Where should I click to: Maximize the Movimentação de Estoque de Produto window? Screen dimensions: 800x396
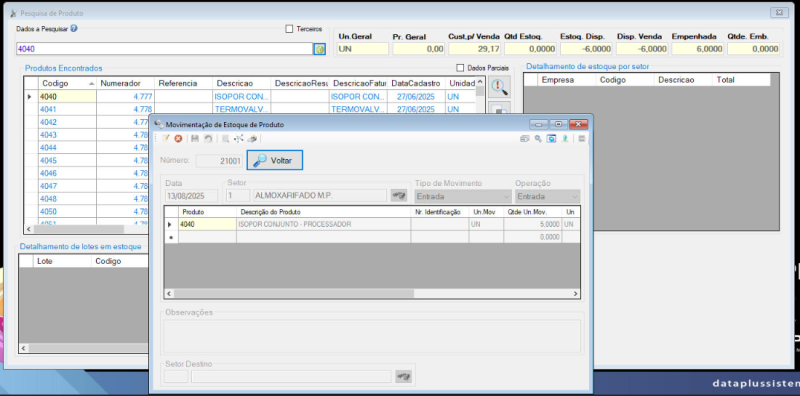click(559, 124)
